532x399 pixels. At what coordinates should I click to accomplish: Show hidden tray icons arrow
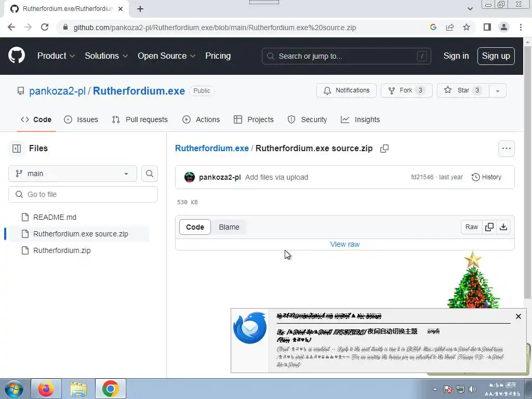click(x=435, y=389)
